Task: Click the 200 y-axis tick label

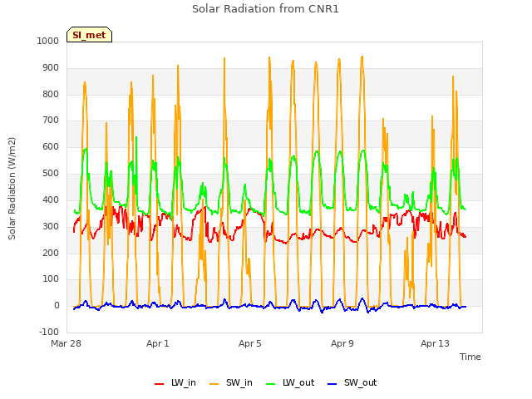Action: click(x=51, y=253)
